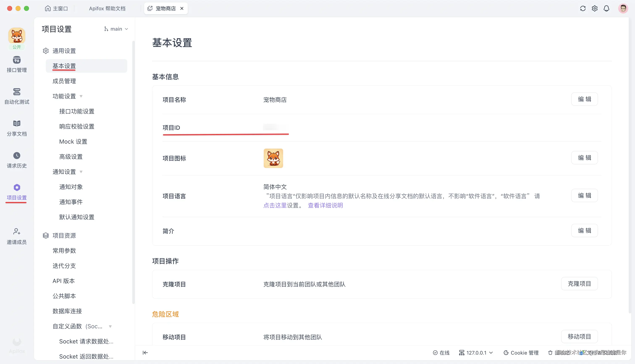Click the refresh icon in title bar
The height and width of the screenshot is (364, 635).
coord(583,8)
